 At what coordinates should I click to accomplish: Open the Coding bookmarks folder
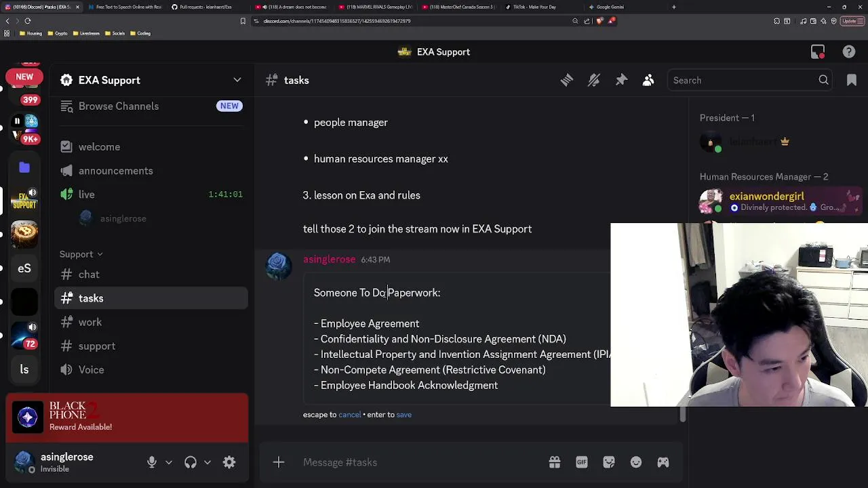coord(140,33)
